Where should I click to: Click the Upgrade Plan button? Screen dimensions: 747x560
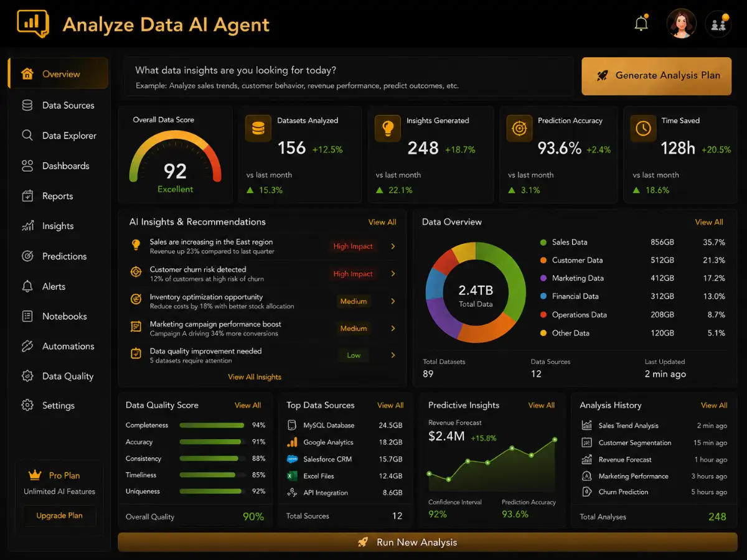(x=59, y=516)
